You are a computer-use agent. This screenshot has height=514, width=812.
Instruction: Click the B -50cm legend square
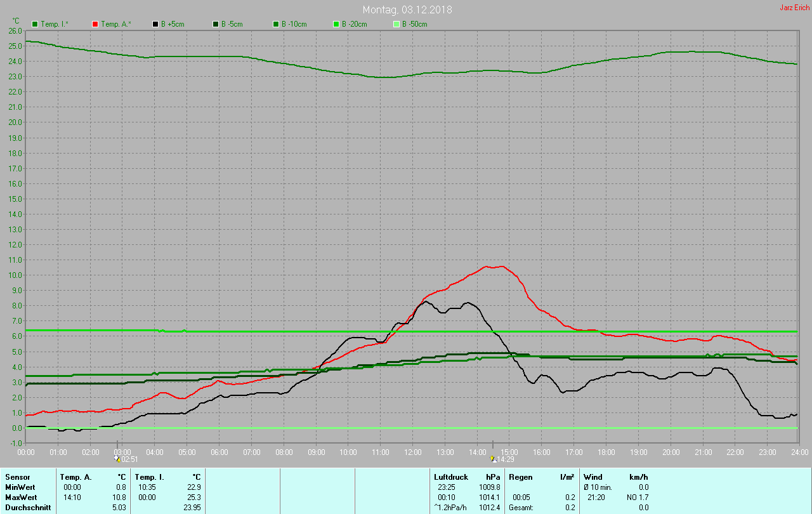[396, 24]
